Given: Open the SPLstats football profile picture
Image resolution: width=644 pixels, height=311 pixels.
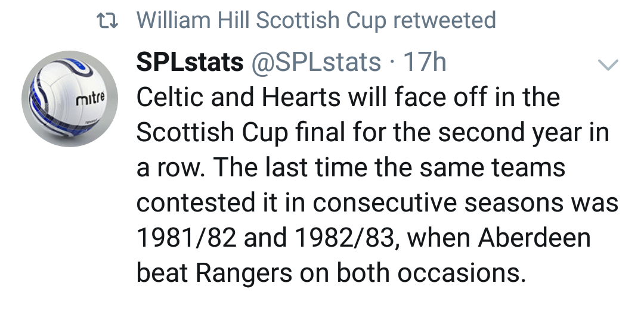Looking at the screenshot, I should coord(70,98).
